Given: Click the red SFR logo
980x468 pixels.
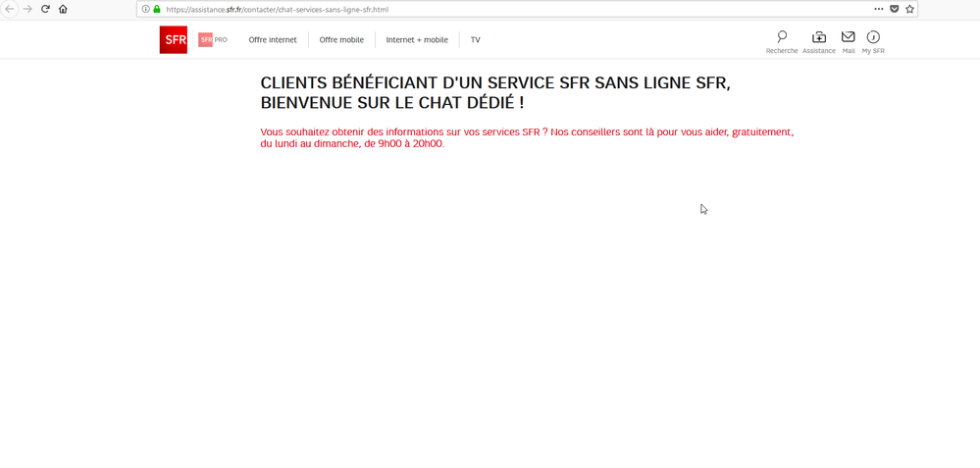Looking at the screenshot, I should (x=174, y=40).
